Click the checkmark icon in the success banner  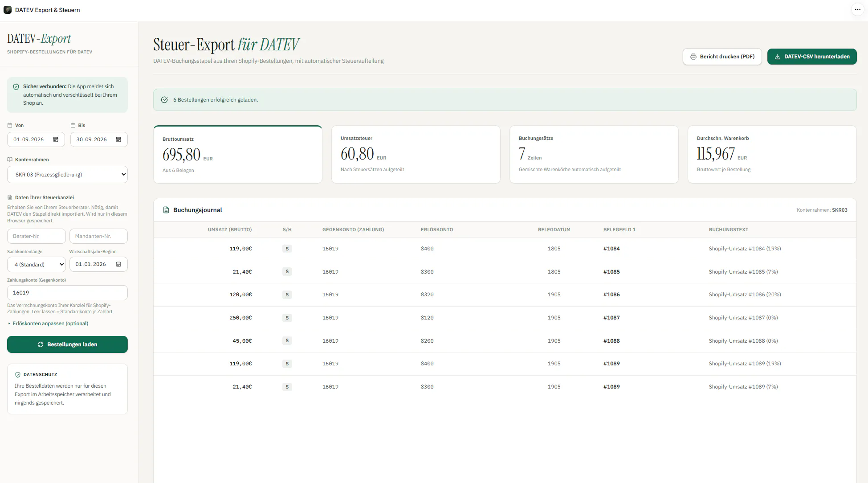point(164,100)
